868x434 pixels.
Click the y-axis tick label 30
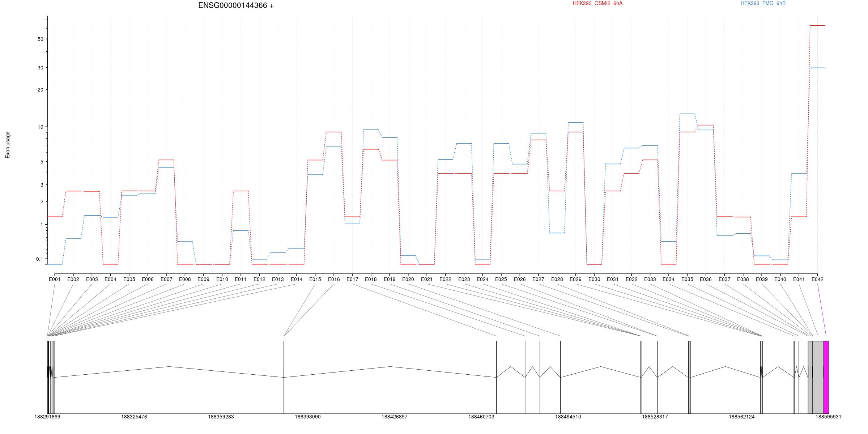40,68
